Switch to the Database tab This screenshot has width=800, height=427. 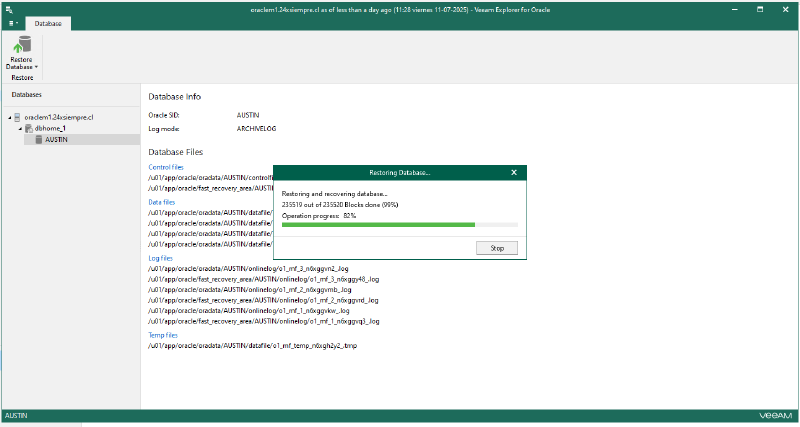(x=48, y=23)
